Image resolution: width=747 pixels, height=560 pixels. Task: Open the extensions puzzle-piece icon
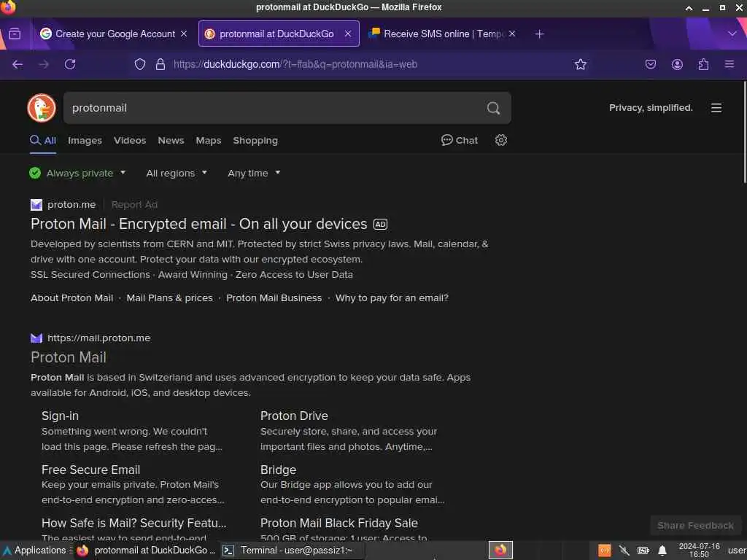point(703,64)
